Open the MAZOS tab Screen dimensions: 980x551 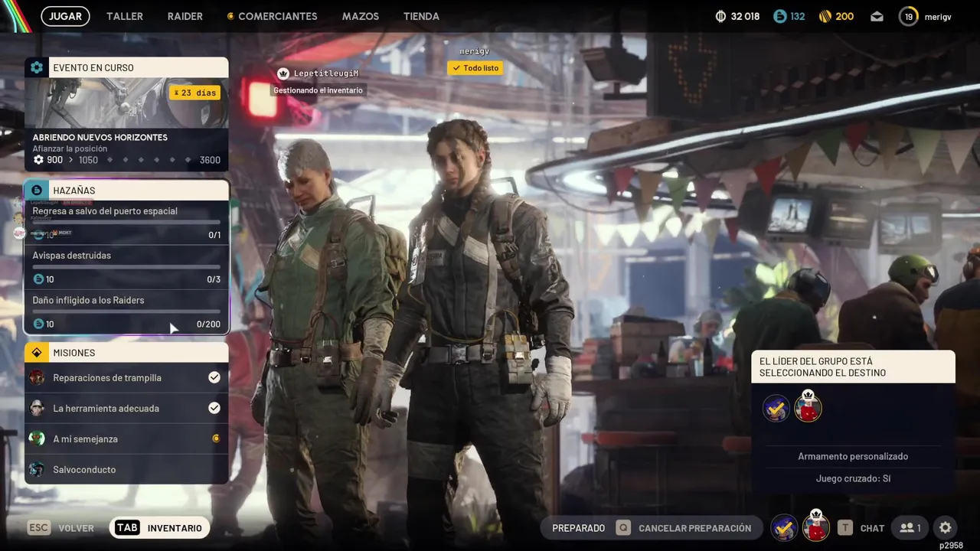pos(361,16)
